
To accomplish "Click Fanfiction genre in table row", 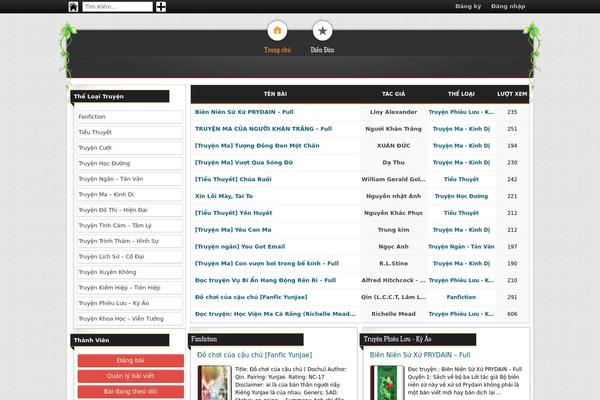I will [x=461, y=297].
